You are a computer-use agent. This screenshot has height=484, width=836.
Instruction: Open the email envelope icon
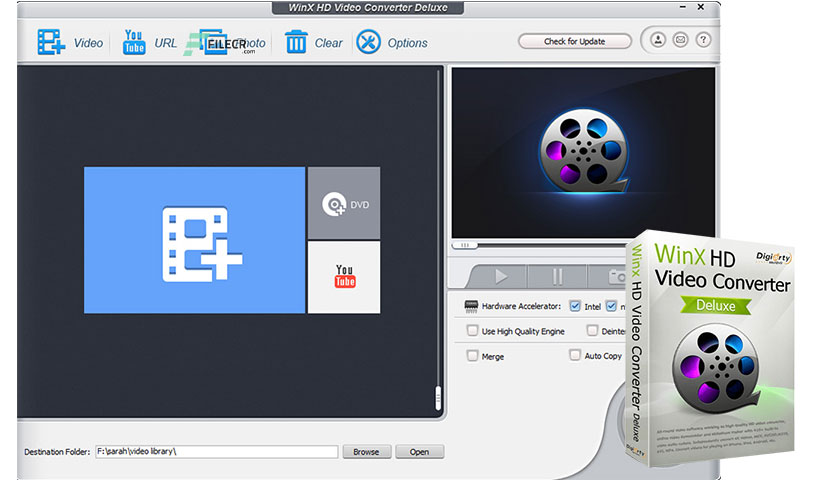point(680,40)
